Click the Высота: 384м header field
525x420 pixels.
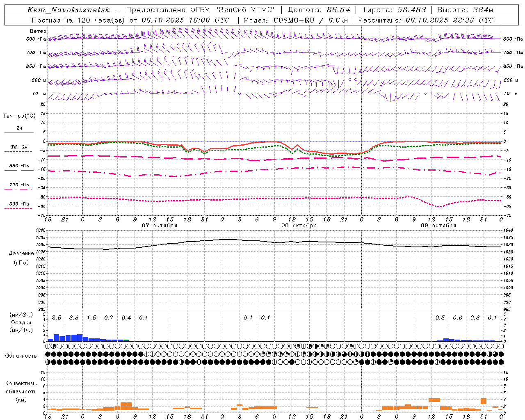point(465,10)
